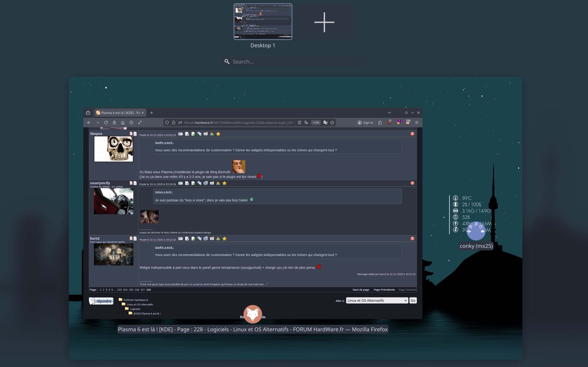Open the uBlock Origin extension icon
Image resolution: width=588 pixels, height=367 pixels.
coord(389,123)
